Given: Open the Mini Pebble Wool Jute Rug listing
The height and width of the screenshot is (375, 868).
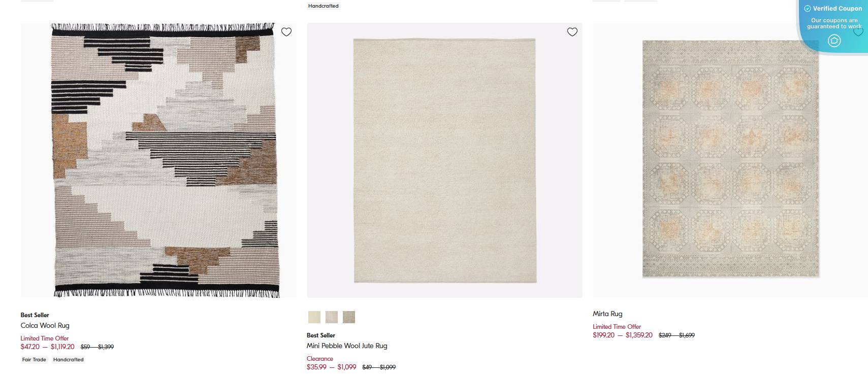Looking at the screenshot, I should [346, 346].
